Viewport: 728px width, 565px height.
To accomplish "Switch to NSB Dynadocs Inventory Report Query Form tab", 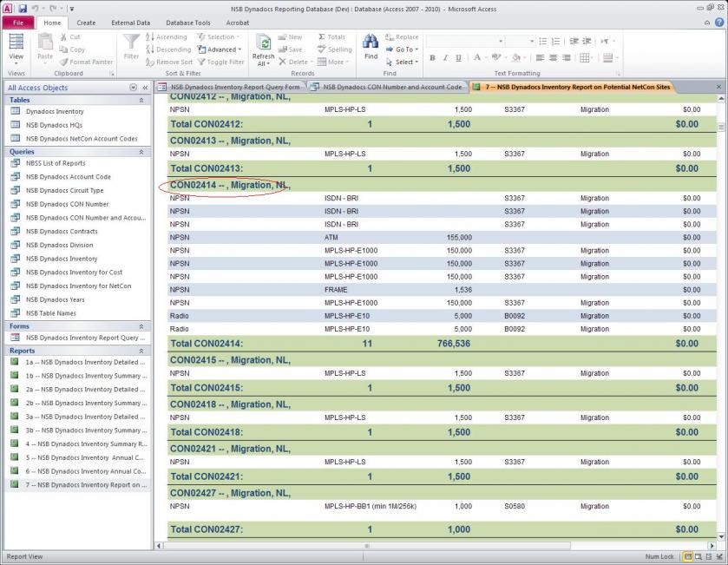I will point(230,87).
